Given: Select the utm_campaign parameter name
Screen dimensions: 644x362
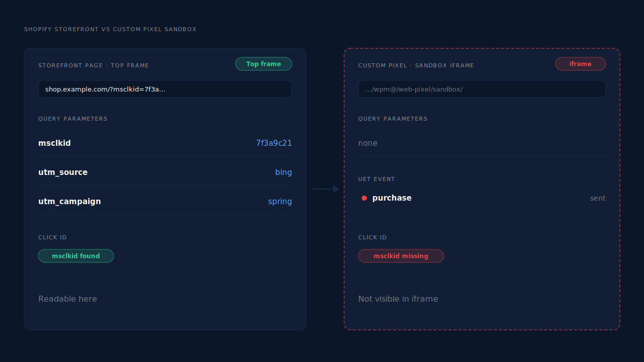Looking at the screenshot, I should (x=69, y=202).
